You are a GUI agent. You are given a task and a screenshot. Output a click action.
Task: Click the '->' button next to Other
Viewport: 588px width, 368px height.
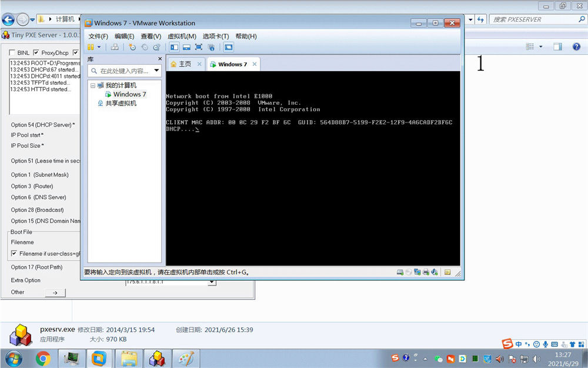pos(55,293)
